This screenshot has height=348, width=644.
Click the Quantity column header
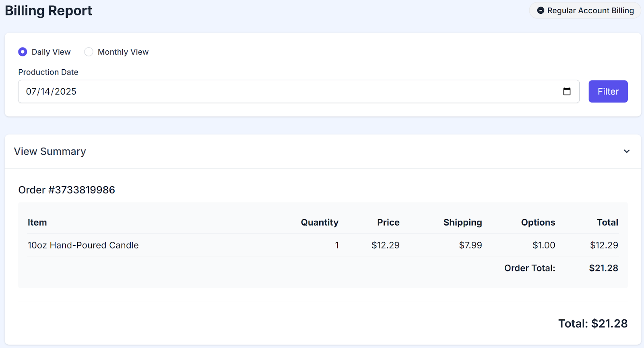point(319,222)
